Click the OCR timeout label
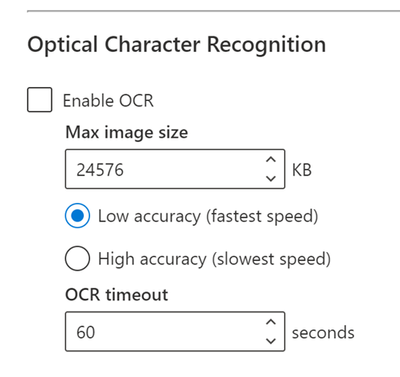This screenshot has width=400, height=377. (117, 295)
